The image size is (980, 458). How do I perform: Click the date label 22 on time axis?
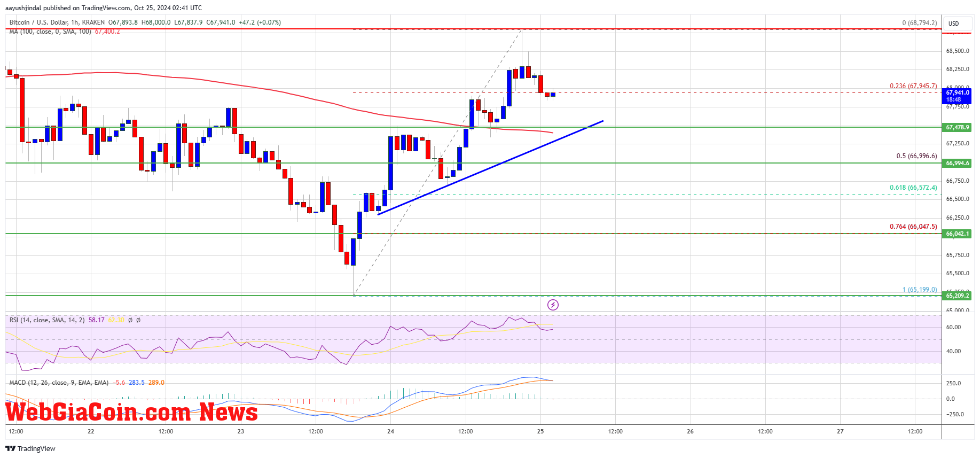[91, 431]
